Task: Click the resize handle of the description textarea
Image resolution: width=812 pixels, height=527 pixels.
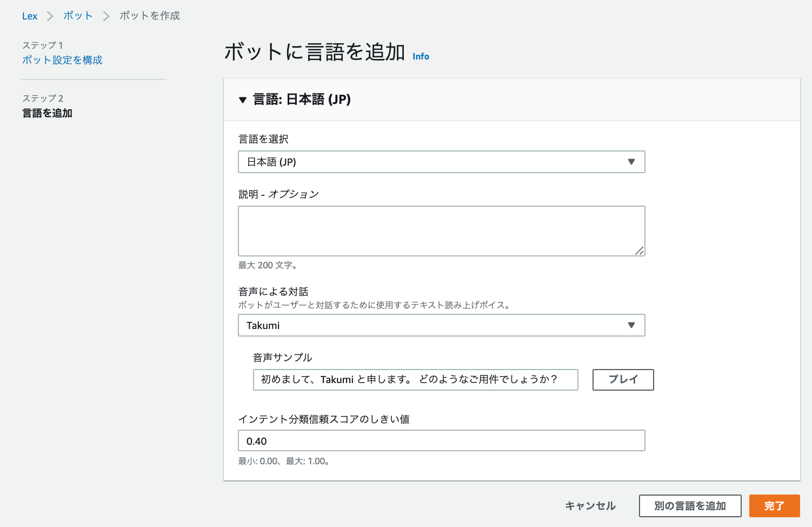Action: (640, 251)
